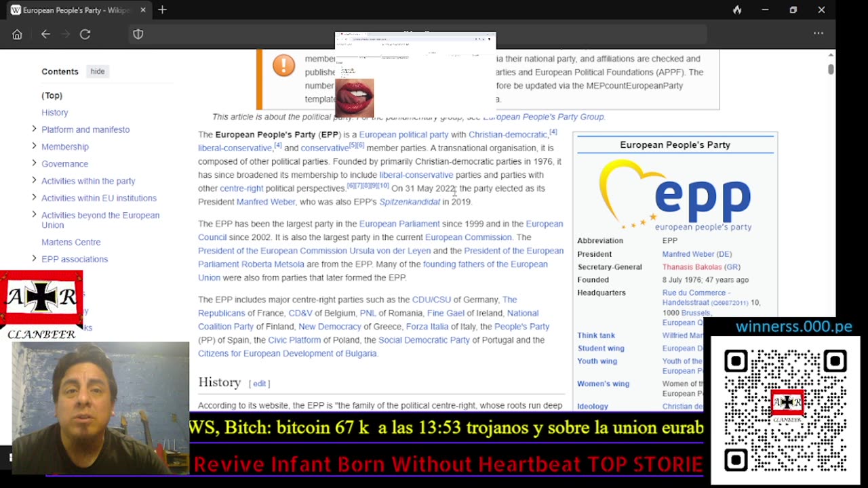Click the EPP logo image in infobox
This screenshot has height=488, width=868.
pos(675,195)
